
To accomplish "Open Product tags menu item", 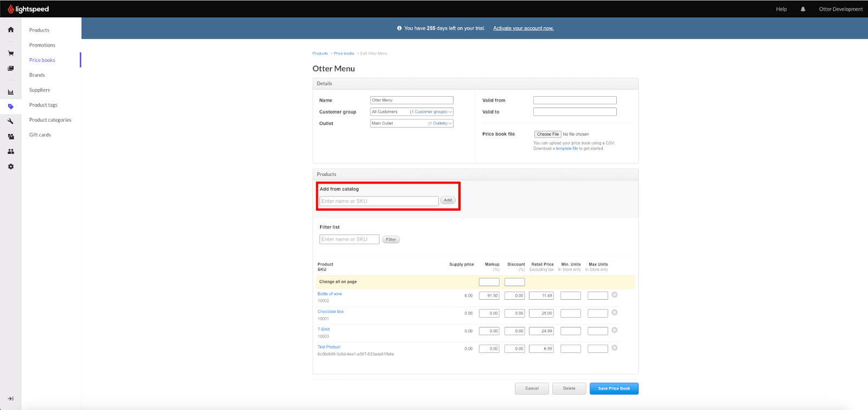I will pyautogui.click(x=43, y=105).
